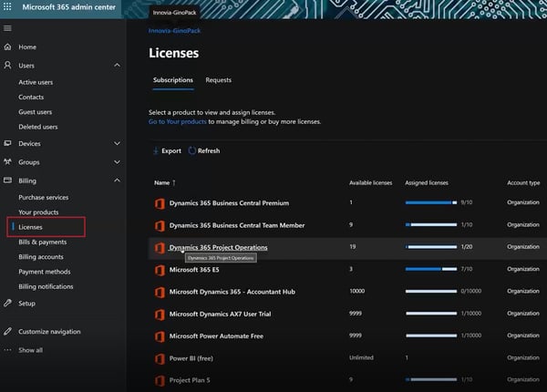Image resolution: width=547 pixels, height=392 pixels.
Task: Open Bills & payments
Action: pos(43,242)
